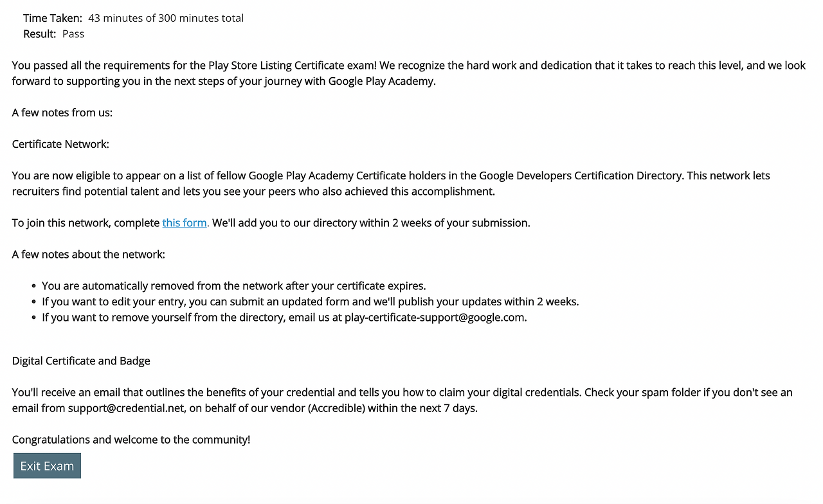Click the 'You'll receive an email that outlines' sentence

pyautogui.click(x=297, y=393)
